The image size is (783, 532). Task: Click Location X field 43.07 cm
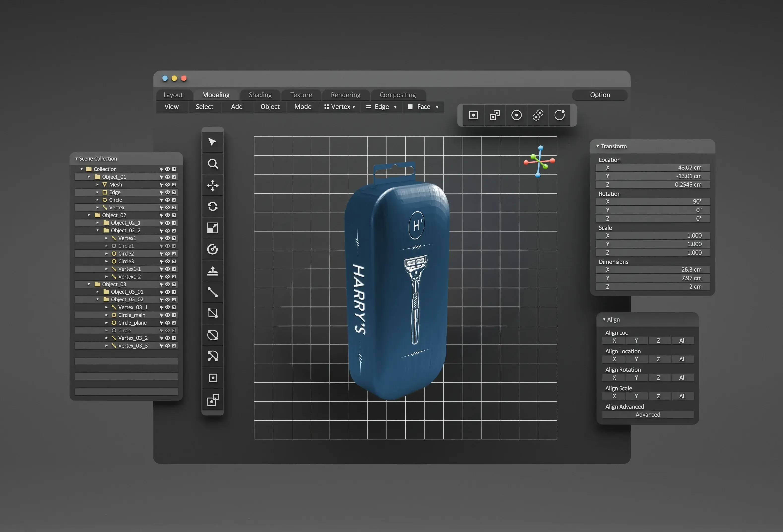(x=652, y=167)
